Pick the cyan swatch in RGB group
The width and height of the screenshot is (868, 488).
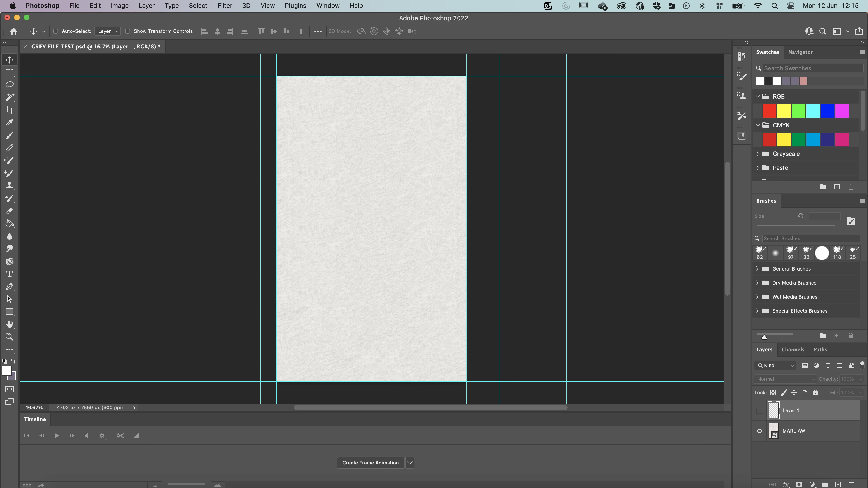[x=813, y=111]
